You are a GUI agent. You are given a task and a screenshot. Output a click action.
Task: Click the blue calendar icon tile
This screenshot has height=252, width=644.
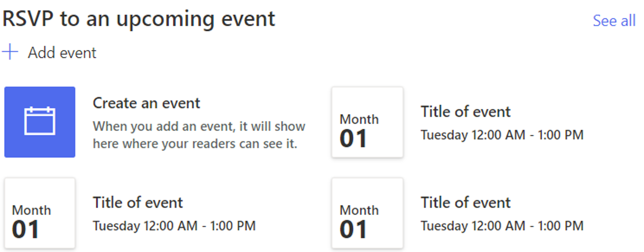pyautogui.click(x=40, y=122)
